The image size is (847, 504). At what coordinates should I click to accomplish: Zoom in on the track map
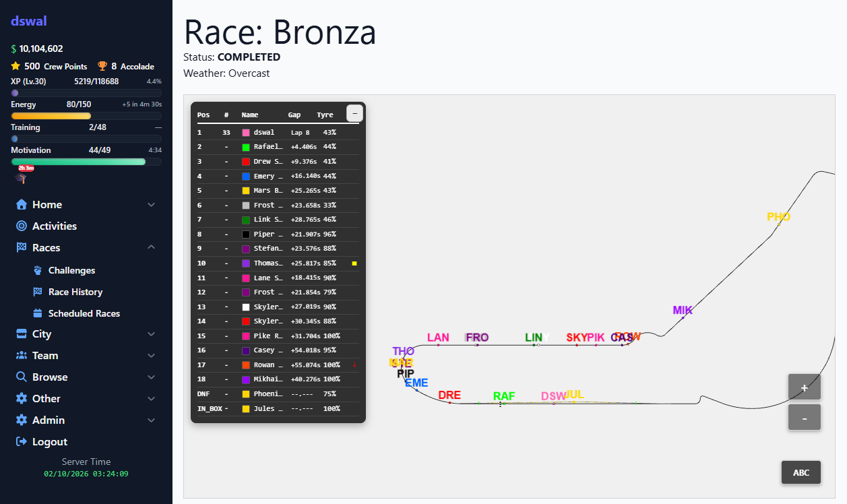tap(804, 387)
